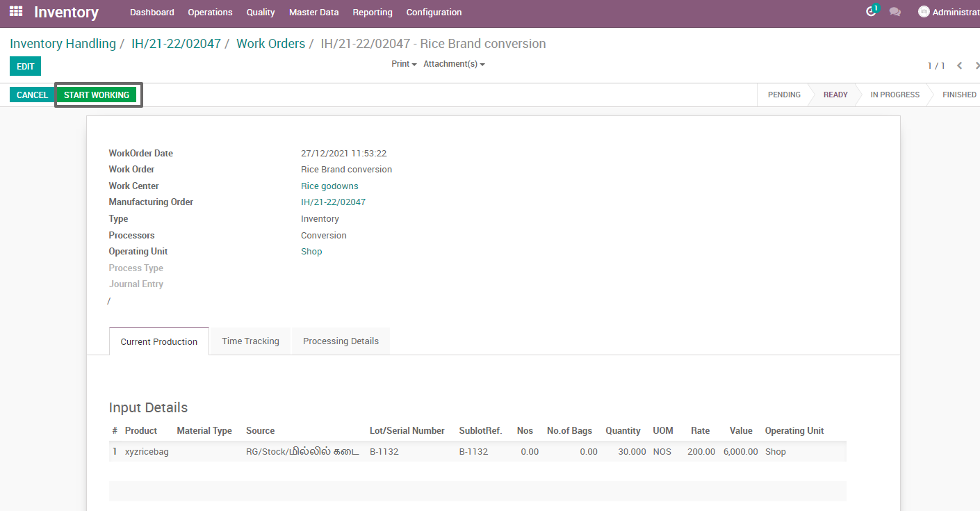
Task: Click the Inventory app title
Action: pos(66,12)
